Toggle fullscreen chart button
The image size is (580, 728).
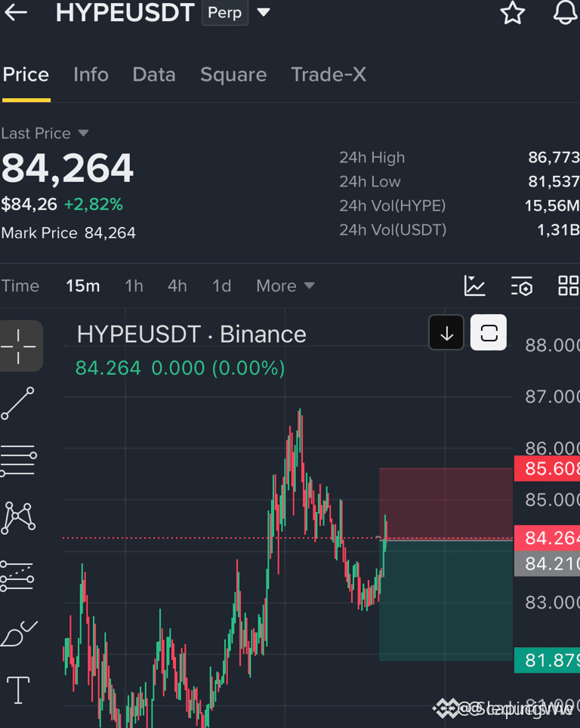489,332
